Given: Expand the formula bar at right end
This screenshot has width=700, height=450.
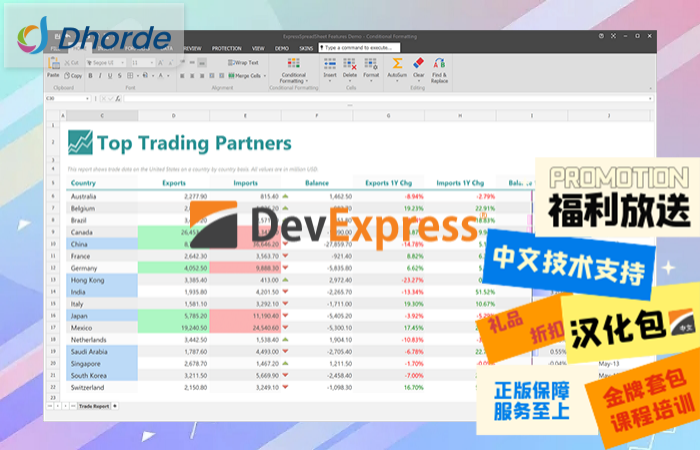Looking at the screenshot, I should click(650, 99).
